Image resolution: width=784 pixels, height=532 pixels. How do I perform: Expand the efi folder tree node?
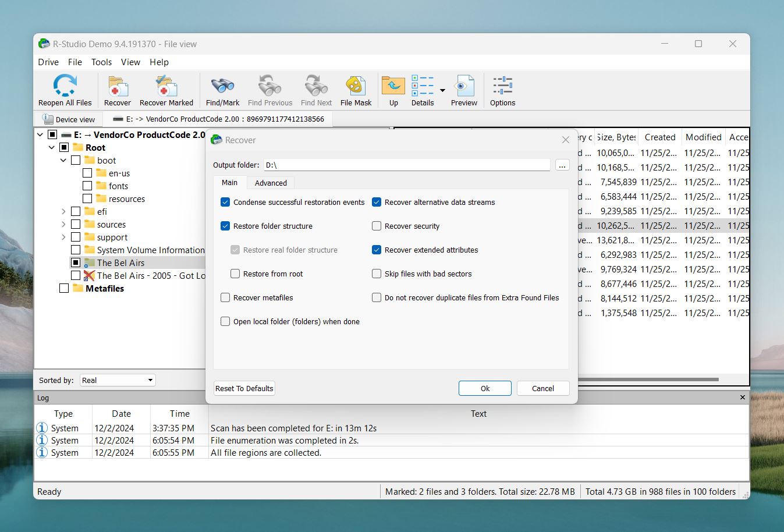(x=63, y=212)
